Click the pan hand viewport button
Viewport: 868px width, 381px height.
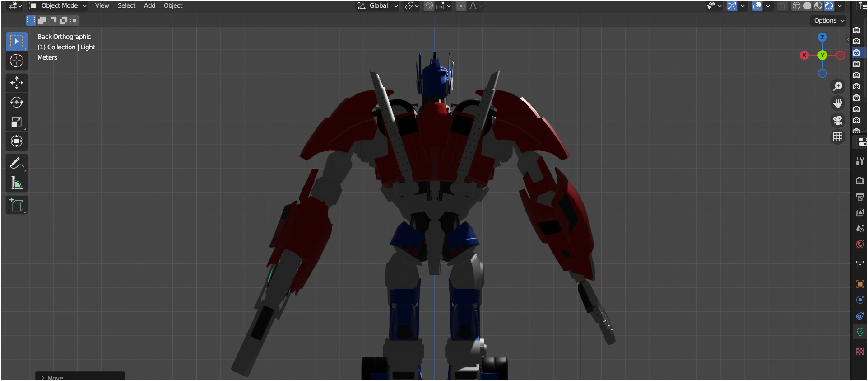click(x=838, y=103)
